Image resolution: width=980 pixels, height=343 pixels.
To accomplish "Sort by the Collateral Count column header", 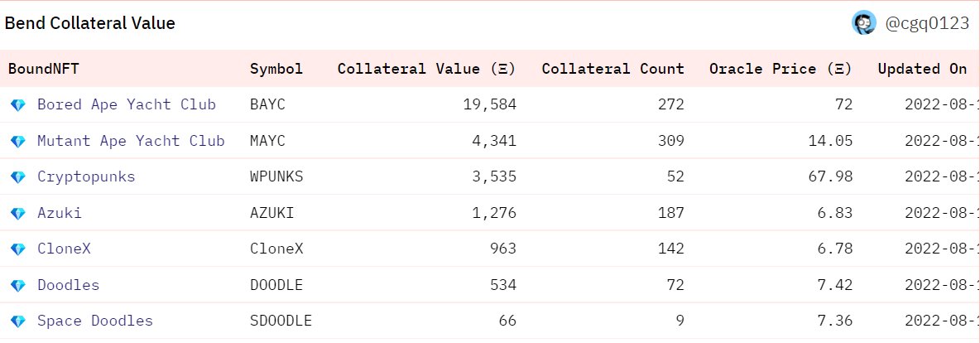I will 613,69.
